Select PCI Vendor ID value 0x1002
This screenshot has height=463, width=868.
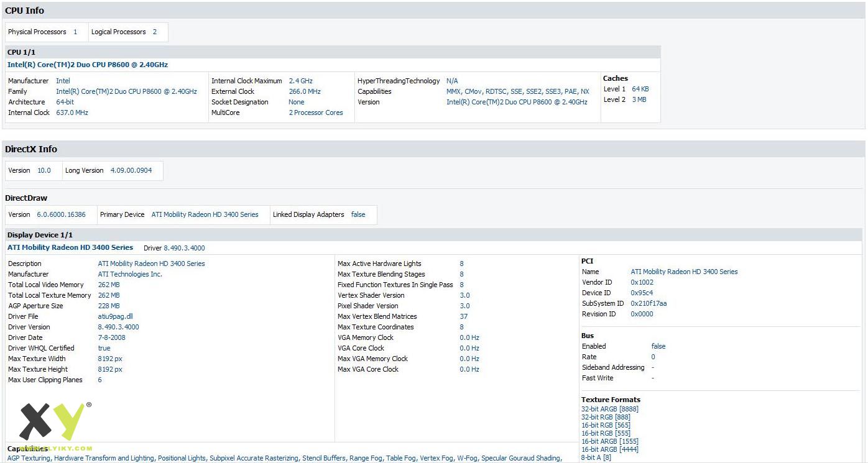click(x=642, y=282)
